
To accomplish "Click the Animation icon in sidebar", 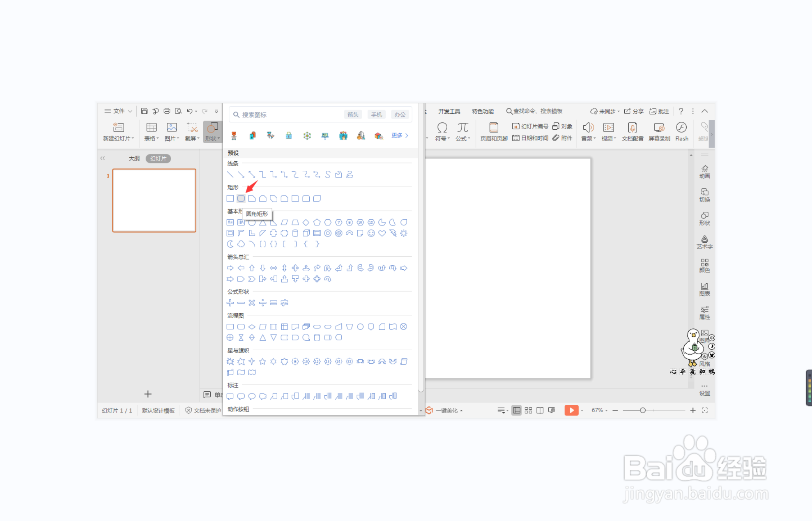I will (704, 172).
